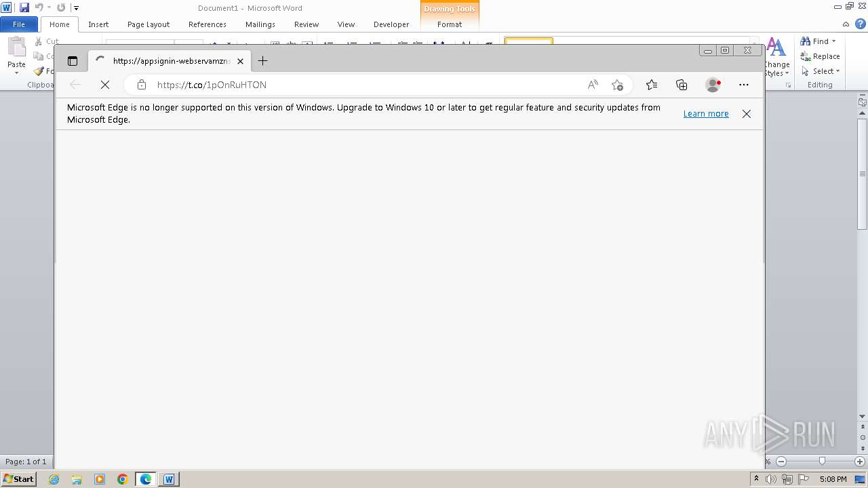Image resolution: width=868 pixels, height=488 pixels.
Task: Click the Read aloud icon in the address bar
Action: click(x=593, y=85)
